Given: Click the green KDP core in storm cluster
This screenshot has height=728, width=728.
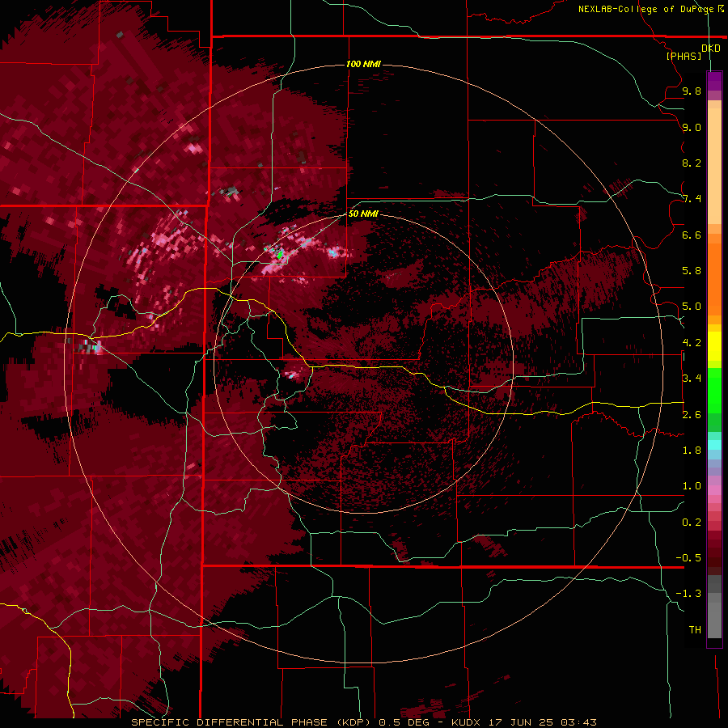Looking at the screenshot, I should tap(280, 255).
